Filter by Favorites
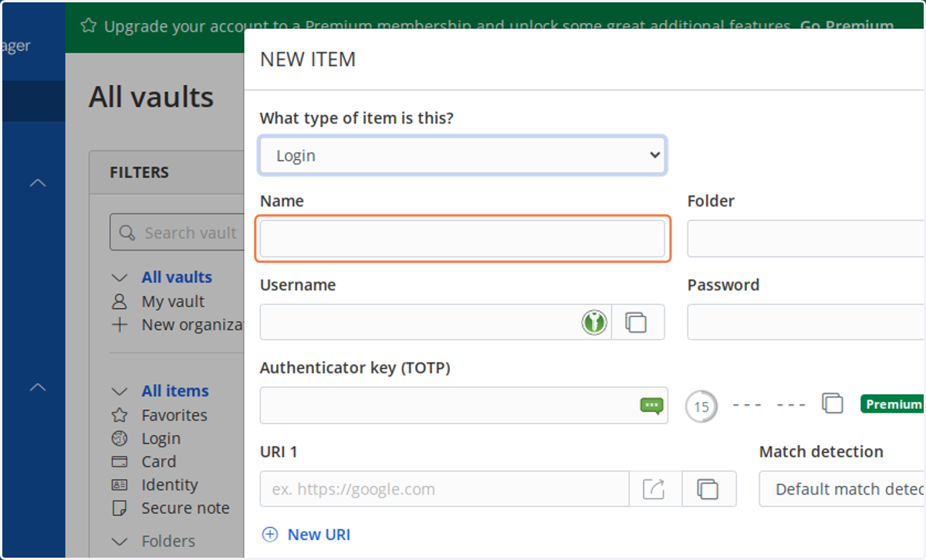926x560 pixels. [x=174, y=415]
